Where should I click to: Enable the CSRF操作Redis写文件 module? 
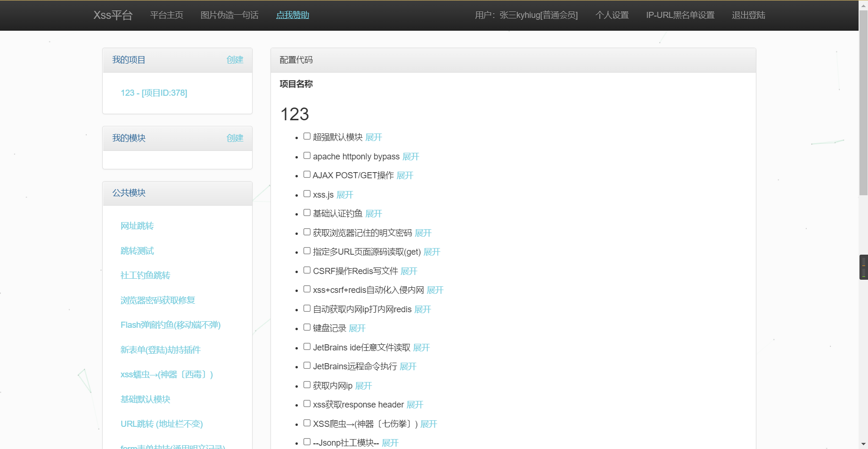pyautogui.click(x=307, y=270)
